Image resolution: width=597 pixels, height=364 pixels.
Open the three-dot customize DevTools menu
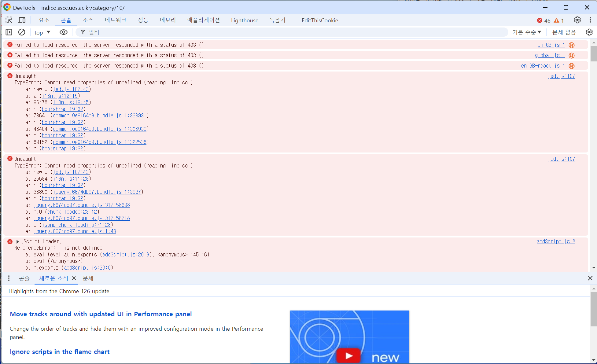590,20
